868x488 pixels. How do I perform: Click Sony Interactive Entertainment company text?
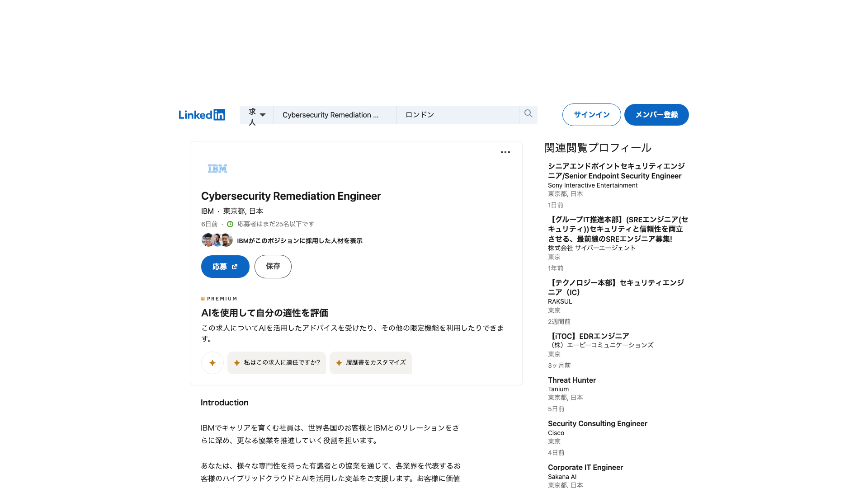point(593,185)
